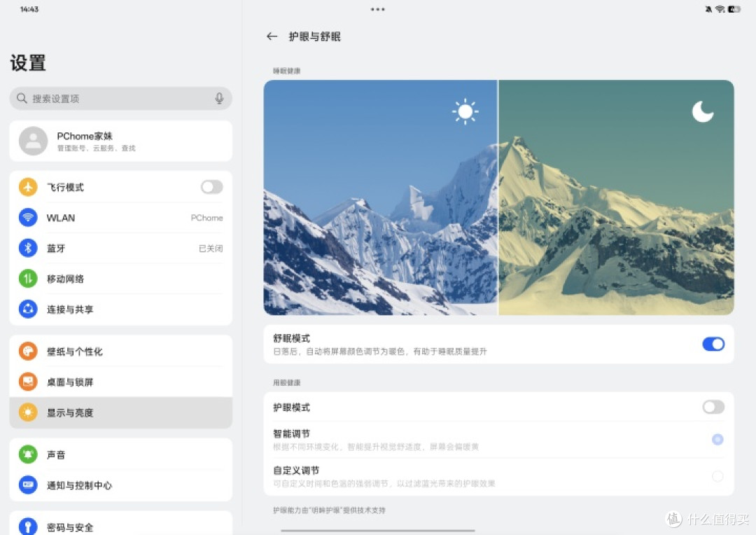Tap the microphone icon in search bar
The height and width of the screenshot is (535, 756).
(x=219, y=99)
